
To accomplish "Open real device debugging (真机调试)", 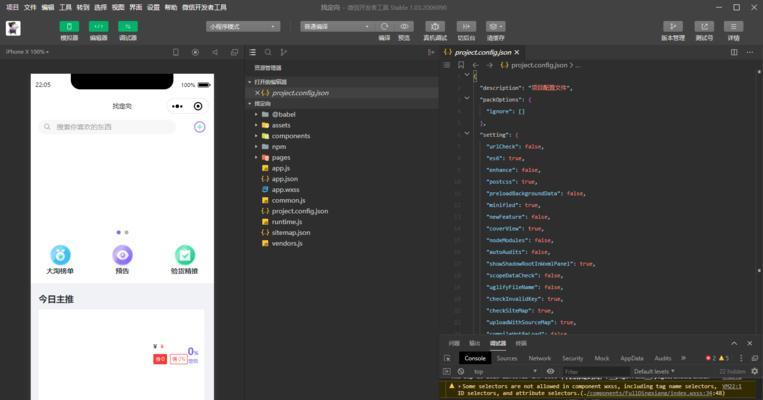I will pos(435,26).
